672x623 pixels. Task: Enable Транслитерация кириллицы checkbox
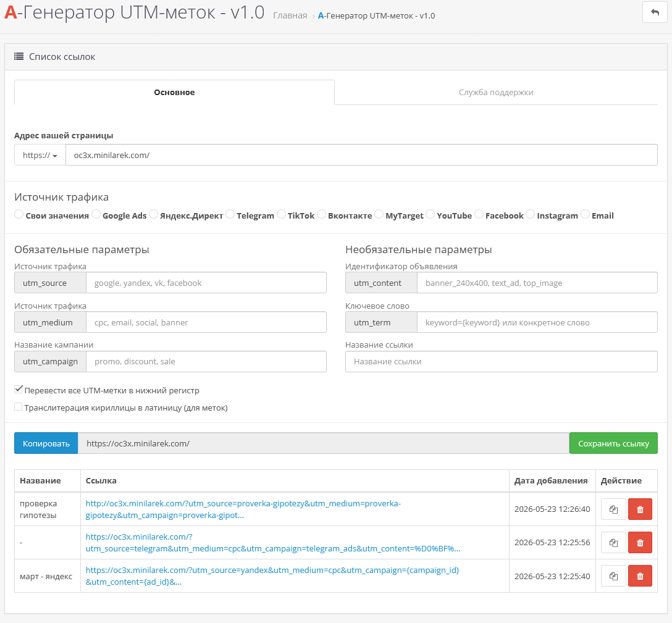click(x=19, y=407)
